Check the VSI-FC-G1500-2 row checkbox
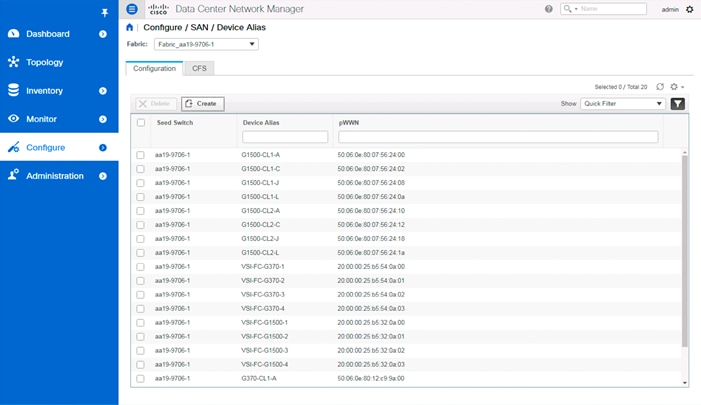Screen dimensions: 701x405 (x=140, y=337)
